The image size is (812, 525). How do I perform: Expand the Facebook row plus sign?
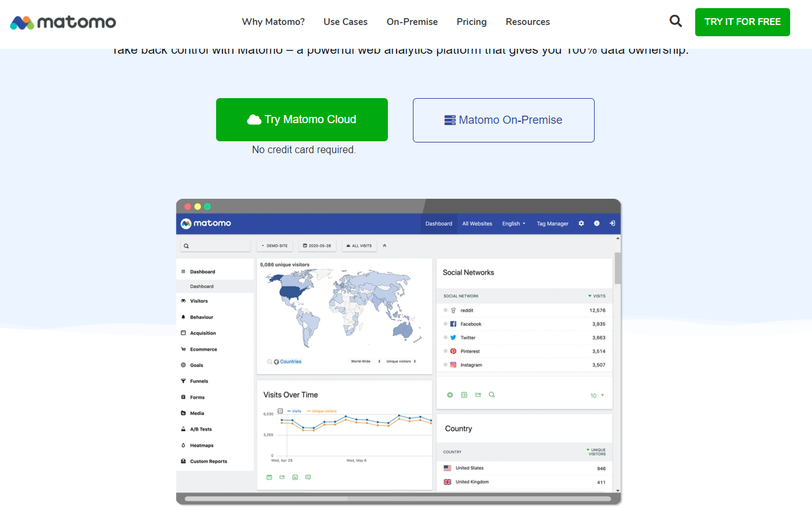click(x=445, y=324)
